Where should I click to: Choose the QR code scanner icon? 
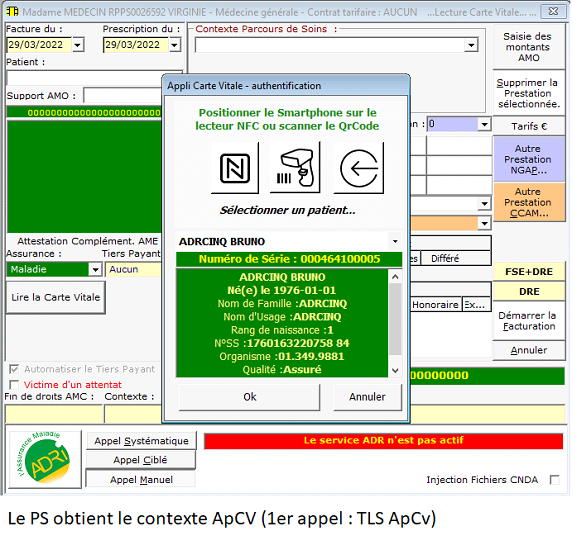(x=295, y=168)
